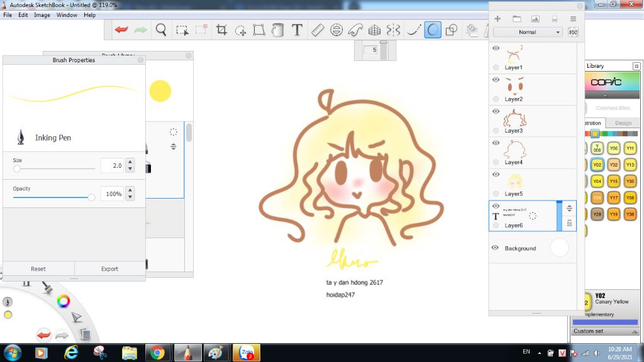Click the brush Size slider handle

pos(17,168)
